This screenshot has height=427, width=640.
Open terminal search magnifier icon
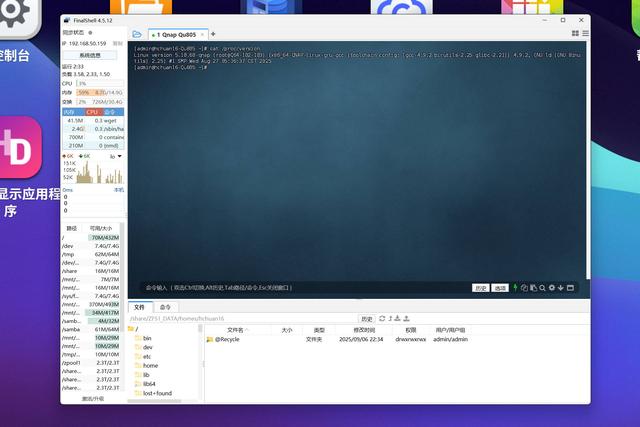coord(542,288)
